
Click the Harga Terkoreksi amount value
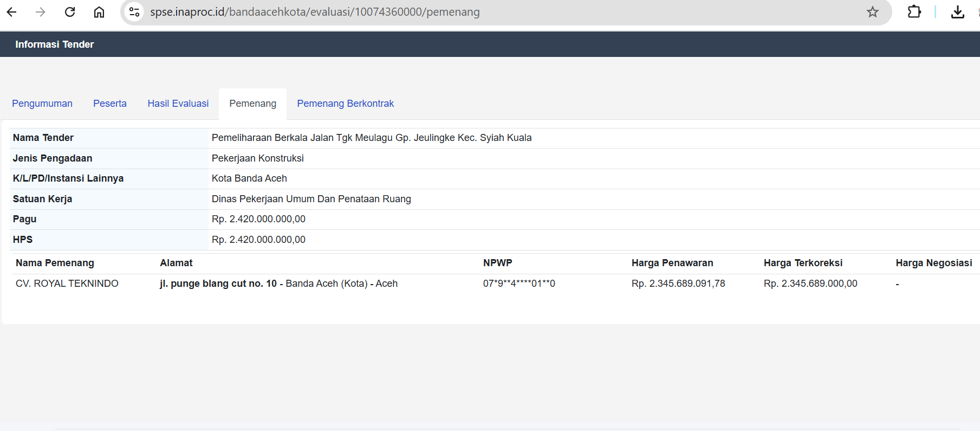click(x=810, y=284)
